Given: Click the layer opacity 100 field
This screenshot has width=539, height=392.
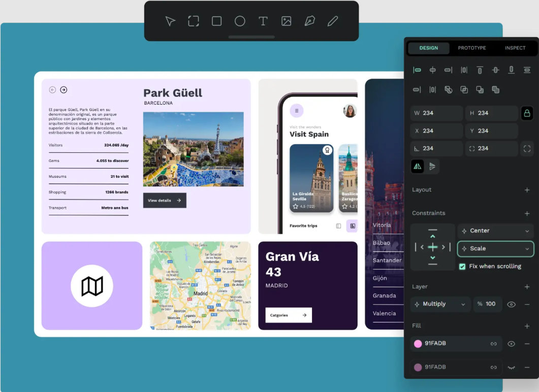Looking at the screenshot, I should tap(488, 304).
